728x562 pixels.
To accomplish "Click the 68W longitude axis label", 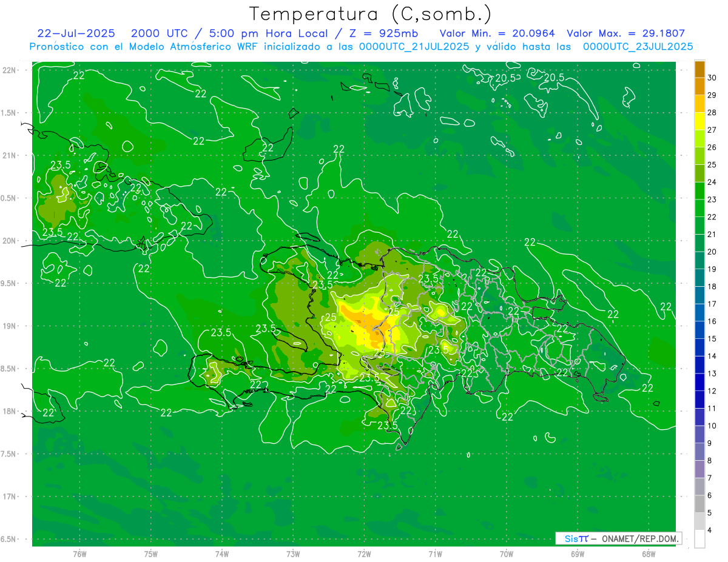I will coord(648,554).
